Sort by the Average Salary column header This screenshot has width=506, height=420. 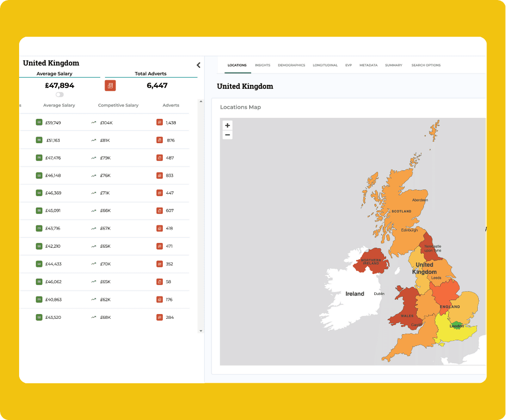59,105
